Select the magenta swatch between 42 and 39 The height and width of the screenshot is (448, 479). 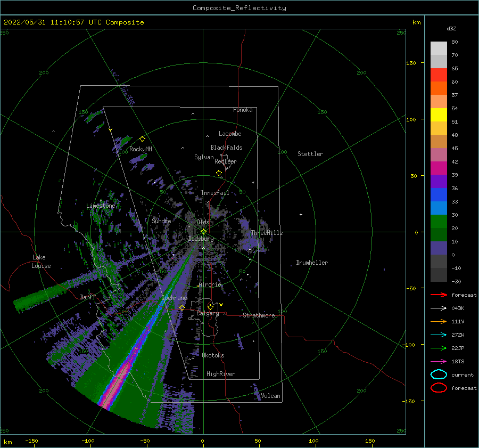pyautogui.click(x=439, y=168)
